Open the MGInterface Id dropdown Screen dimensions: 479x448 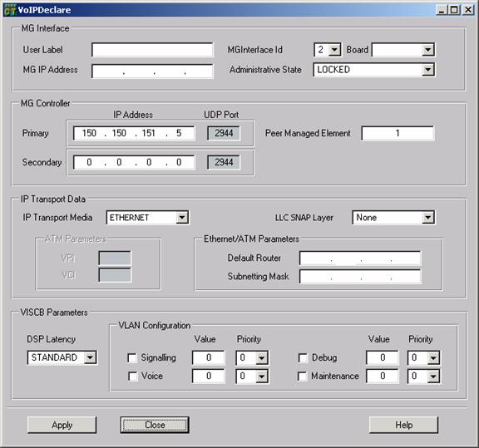pyautogui.click(x=335, y=50)
